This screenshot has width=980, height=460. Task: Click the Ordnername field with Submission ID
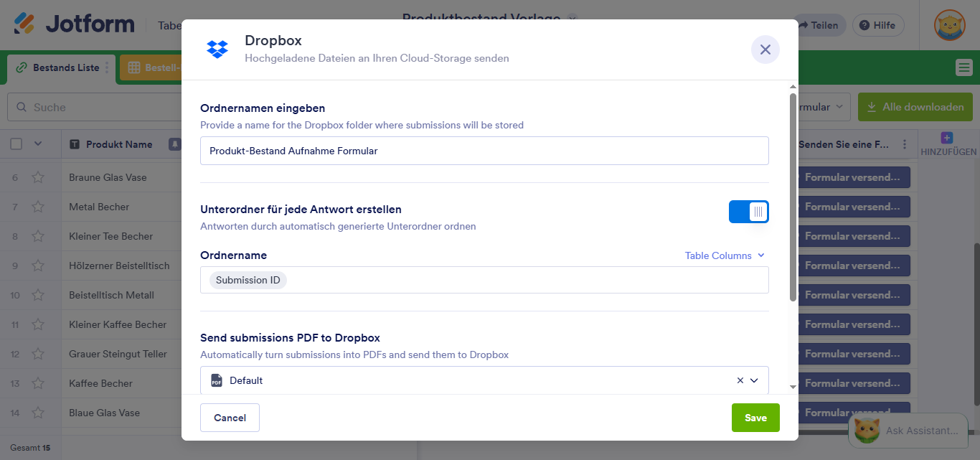point(484,280)
